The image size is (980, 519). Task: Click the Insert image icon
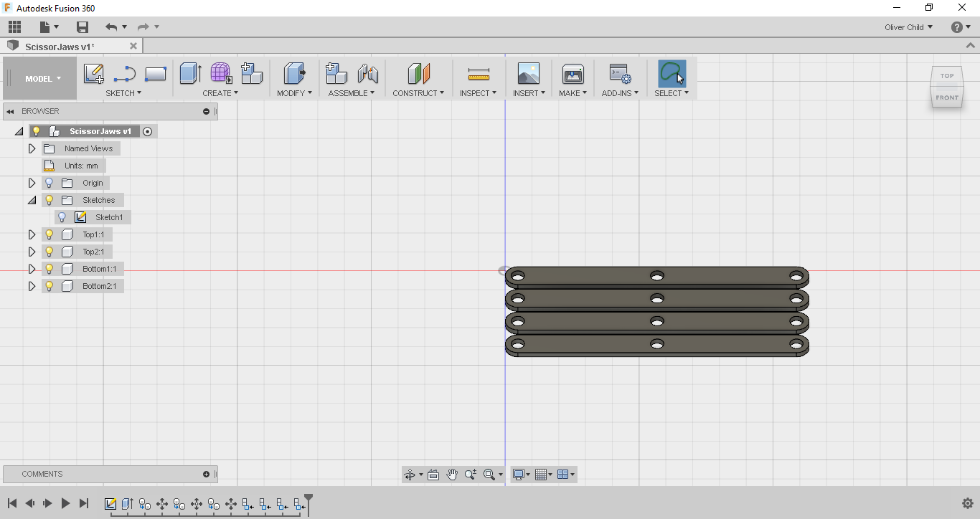click(529, 73)
